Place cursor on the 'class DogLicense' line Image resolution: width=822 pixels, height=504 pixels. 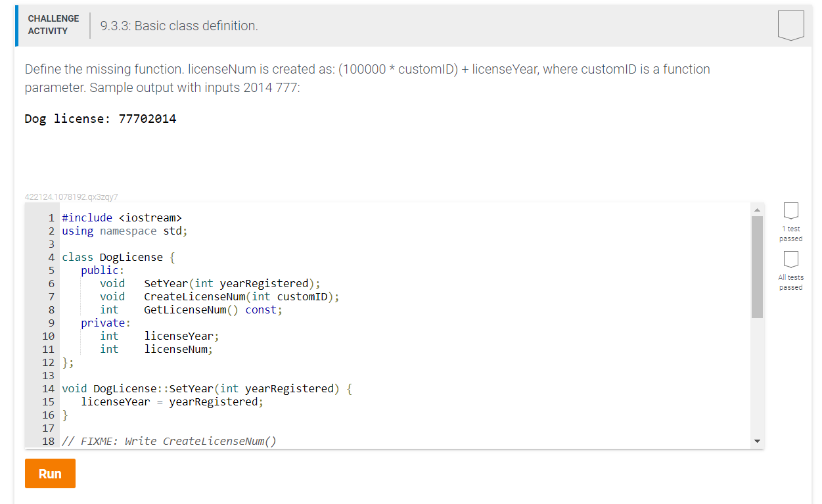click(x=117, y=257)
